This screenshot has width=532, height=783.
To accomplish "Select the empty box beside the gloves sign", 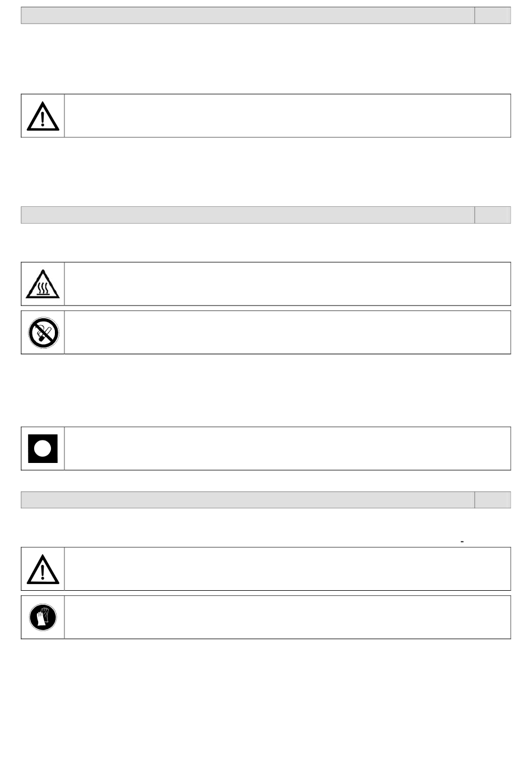I will (287, 617).
